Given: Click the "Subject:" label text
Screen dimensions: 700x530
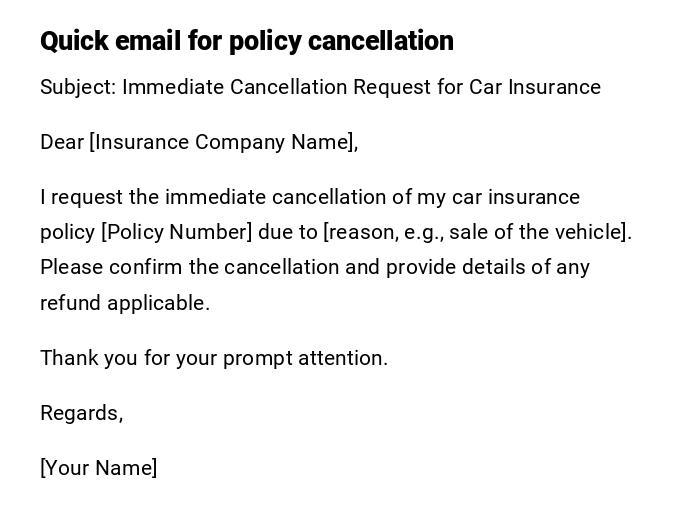Looking at the screenshot, I should (78, 87).
